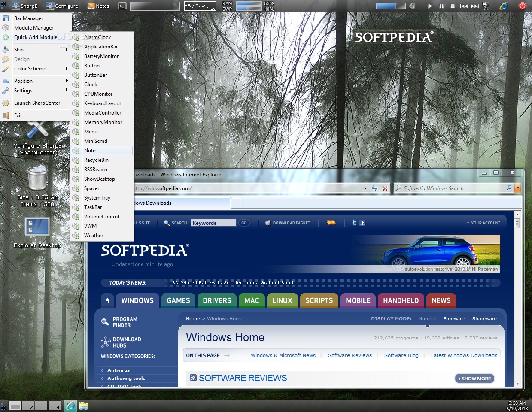Expand the Skin submenu
Viewport: 532px width, 412px height.
(36, 50)
